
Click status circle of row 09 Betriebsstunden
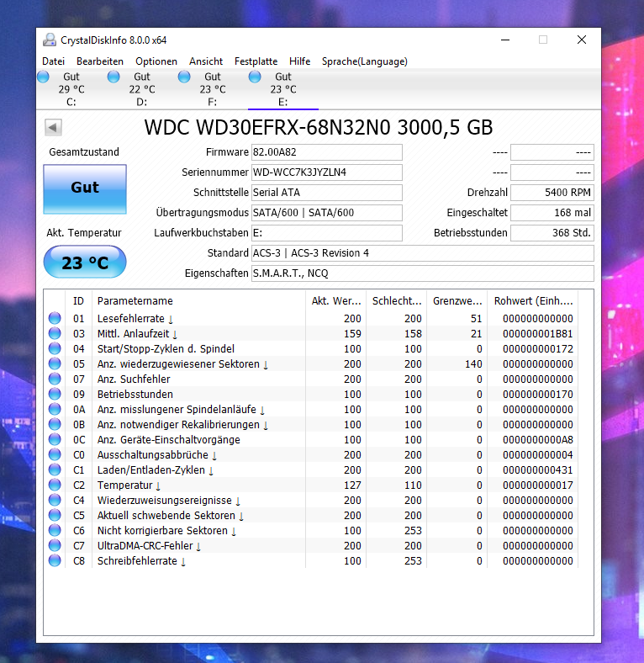pos(55,394)
